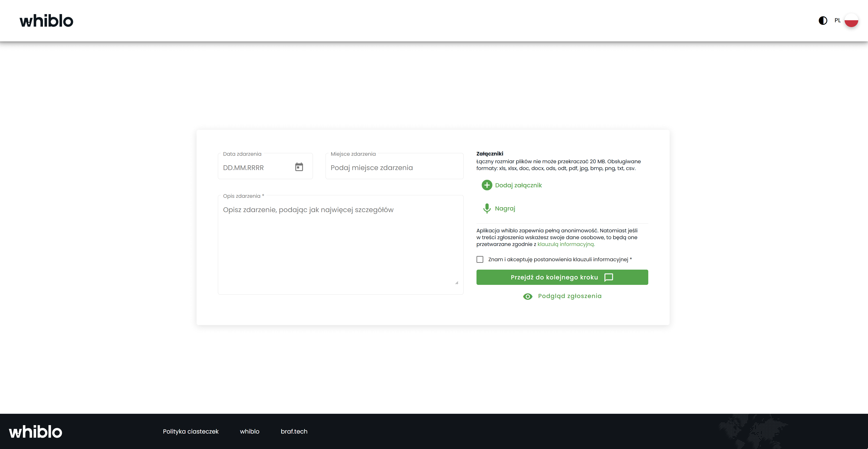The height and width of the screenshot is (449, 868).
Task: Toggle the contrast mode icon in header
Action: pyautogui.click(x=823, y=20)
